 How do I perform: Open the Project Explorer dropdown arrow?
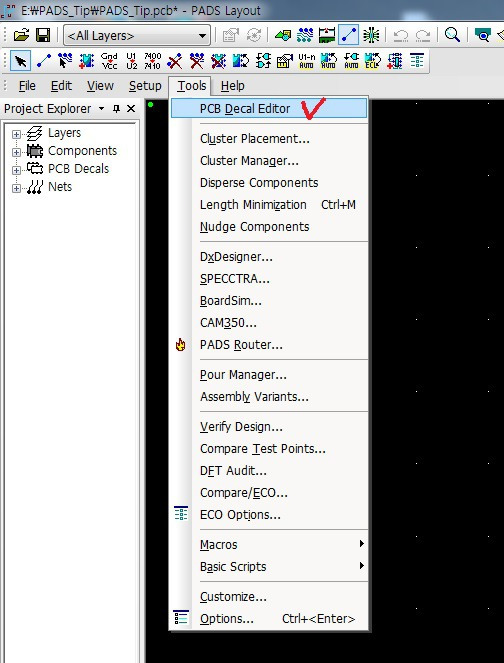(101, 109)
